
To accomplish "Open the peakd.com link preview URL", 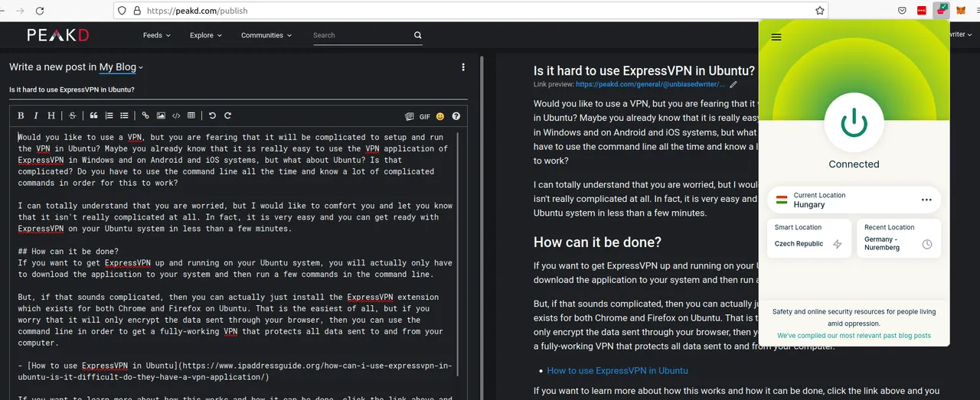I will point(649,85).
